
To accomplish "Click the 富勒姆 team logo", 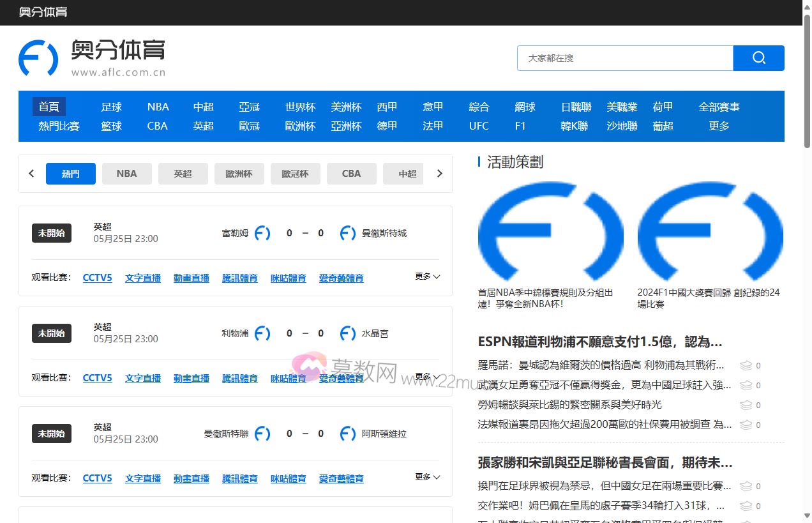I will (262, 232).
